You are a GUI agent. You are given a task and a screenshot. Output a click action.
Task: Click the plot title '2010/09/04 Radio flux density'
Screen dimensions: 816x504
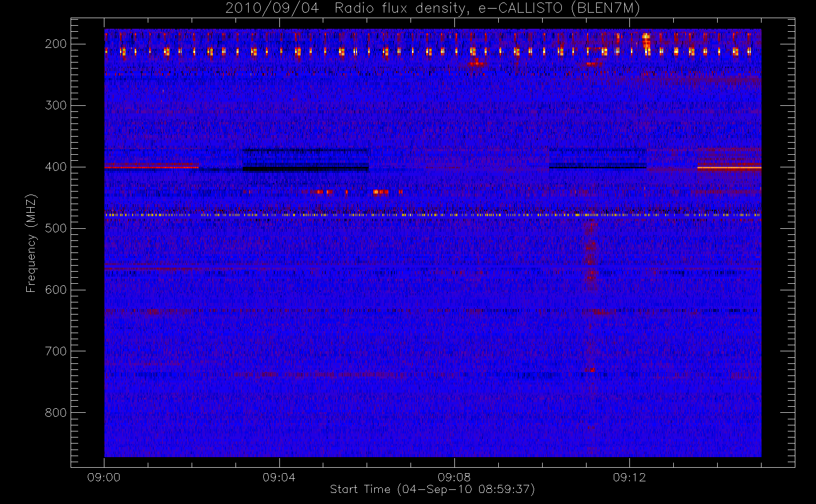click(433, 9)
